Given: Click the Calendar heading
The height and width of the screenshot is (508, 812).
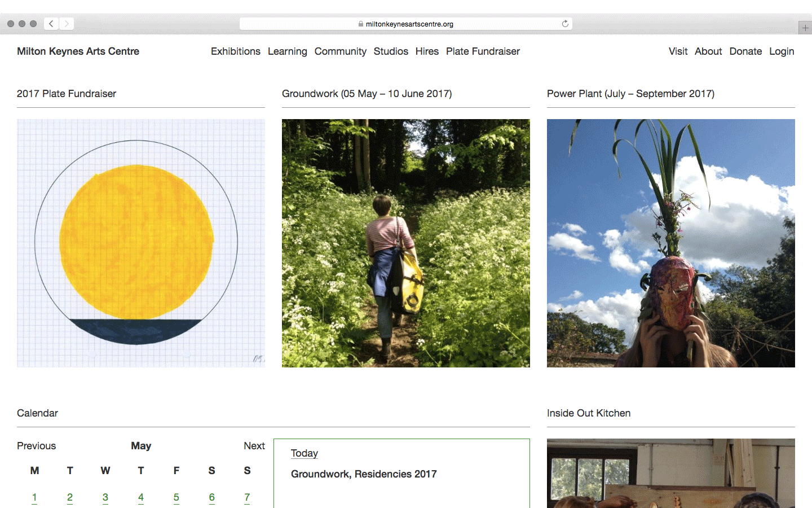Looking at the screenshot, I should pos(37,413).
